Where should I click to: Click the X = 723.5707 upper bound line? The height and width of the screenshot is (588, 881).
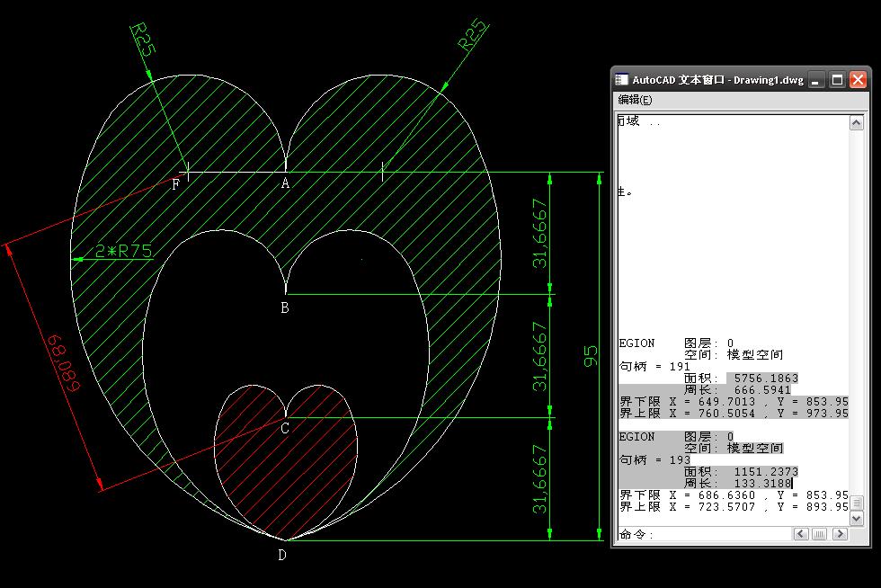[734, 506]
